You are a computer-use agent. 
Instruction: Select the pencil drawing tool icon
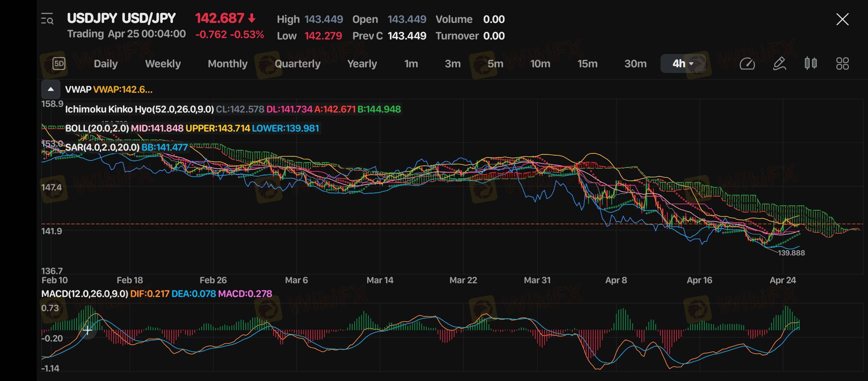pyautogui.click(x=779, y=64)
